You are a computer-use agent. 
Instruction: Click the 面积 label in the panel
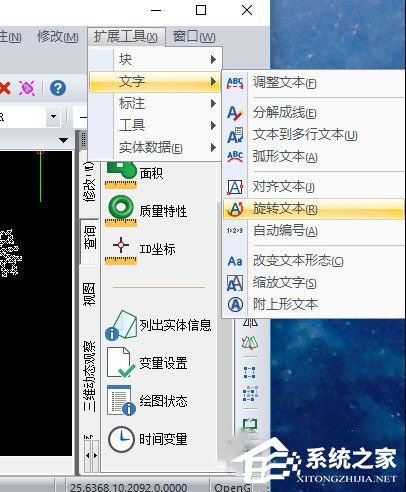[x=151, y=173]
